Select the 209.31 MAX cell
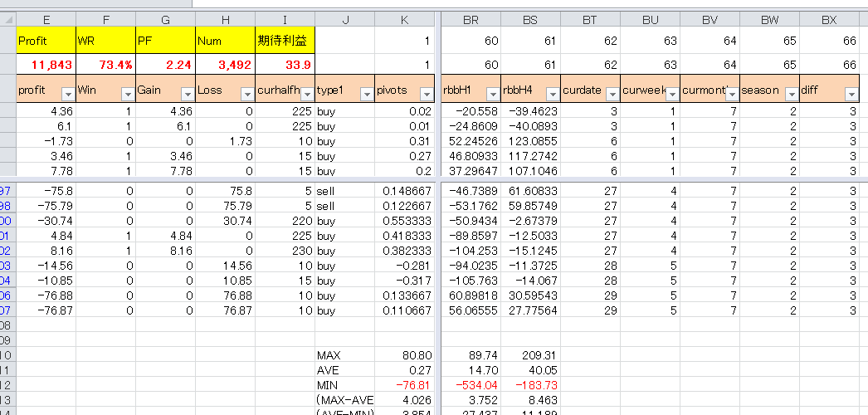This screenshot has width=868, height=415. click(530, 355)
